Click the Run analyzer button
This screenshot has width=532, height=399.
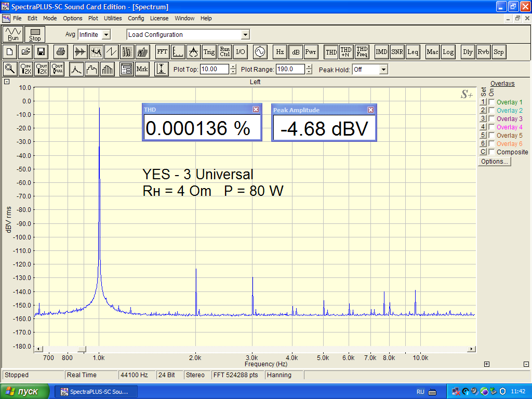coord(14,34)
